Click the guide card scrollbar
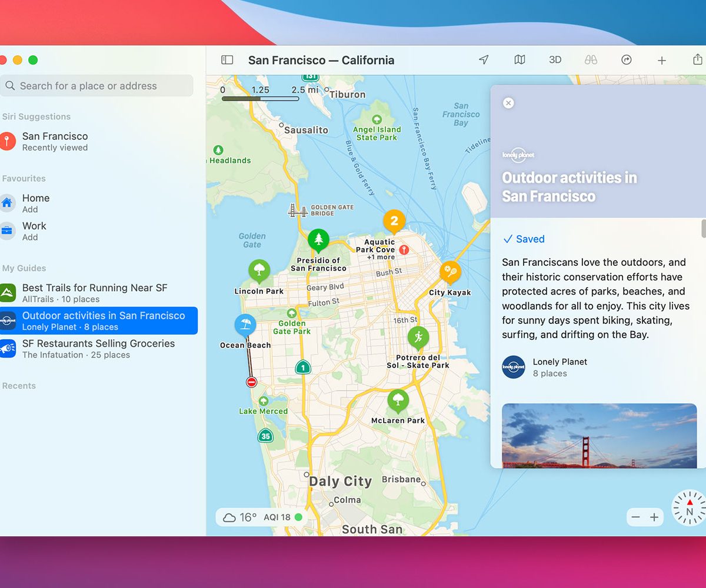706x588 pixels. coord(703,229)
